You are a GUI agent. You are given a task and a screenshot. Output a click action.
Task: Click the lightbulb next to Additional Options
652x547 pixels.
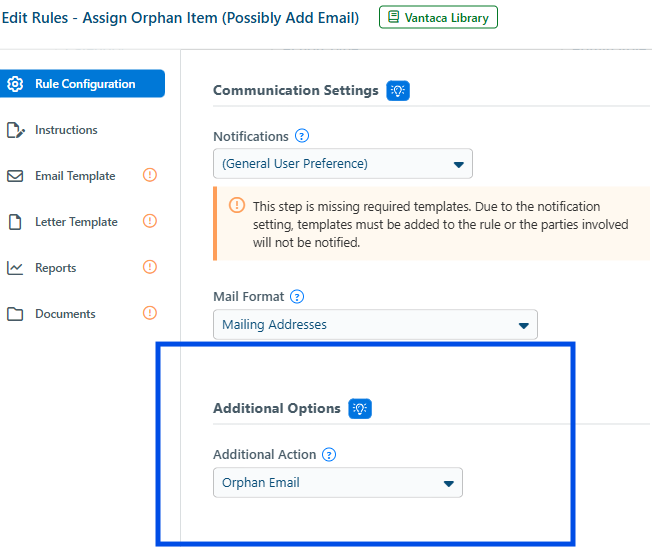click(x=360, y=408)
